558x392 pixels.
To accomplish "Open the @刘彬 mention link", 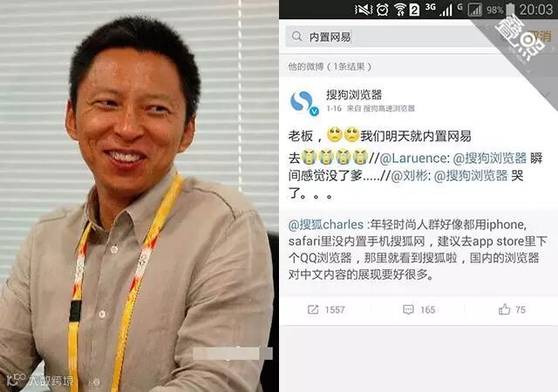I will pyautogui.click(x=409, y=176).
